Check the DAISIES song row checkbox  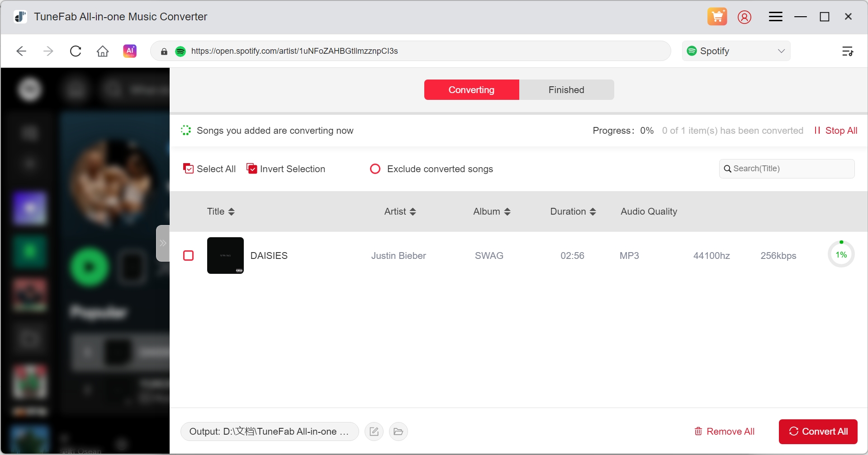189,255
